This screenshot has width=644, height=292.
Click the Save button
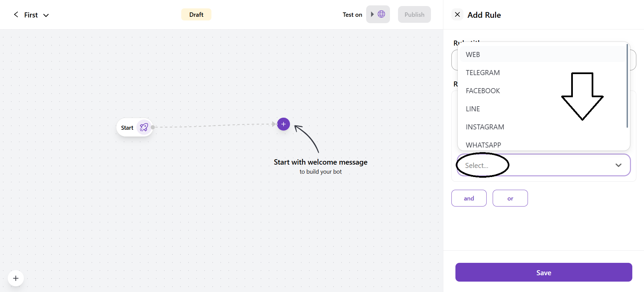pyautogui.click(x=543, y=272)
